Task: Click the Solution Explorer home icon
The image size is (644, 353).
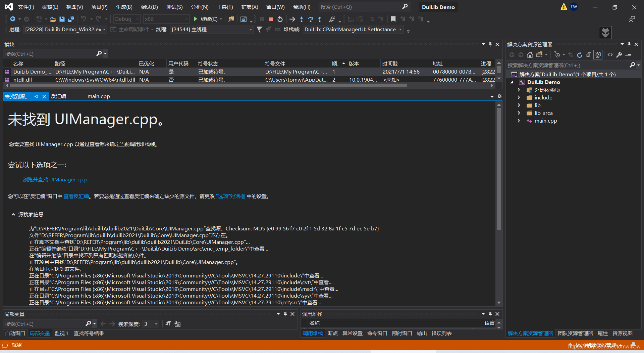Action: click(530, 55)
